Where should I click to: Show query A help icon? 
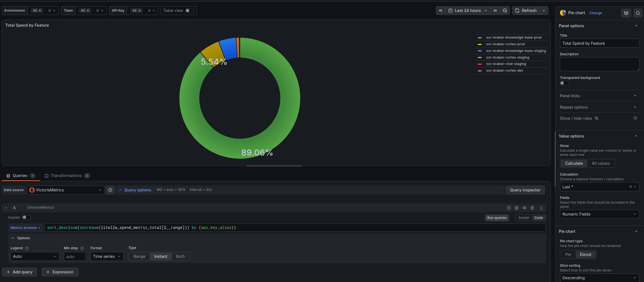pyautogui.click(x=509, y=208)
